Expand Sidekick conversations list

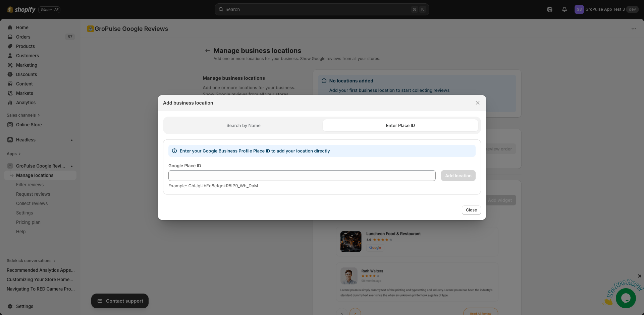point(31,261)
